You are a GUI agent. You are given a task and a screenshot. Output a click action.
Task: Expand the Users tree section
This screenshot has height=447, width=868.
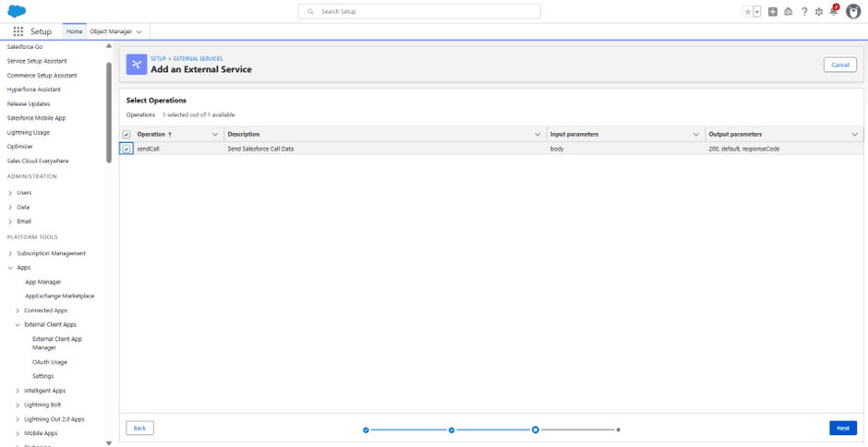click(x=10, y=193)
